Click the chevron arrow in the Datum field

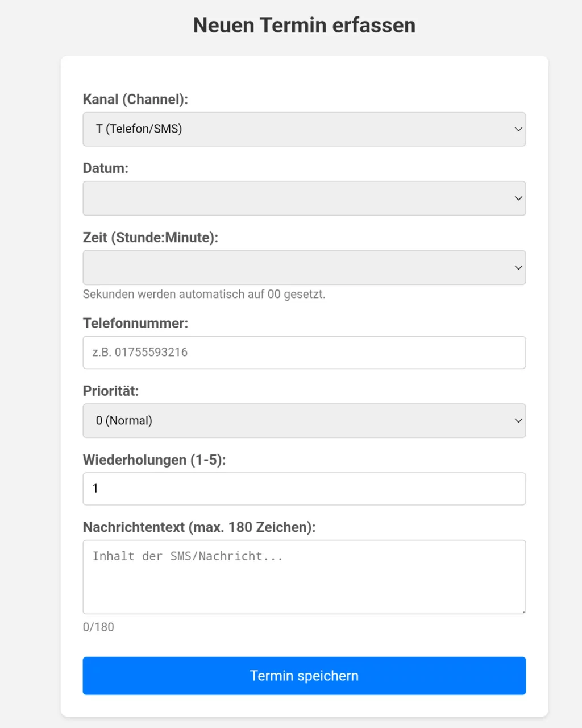pos(518,198)
